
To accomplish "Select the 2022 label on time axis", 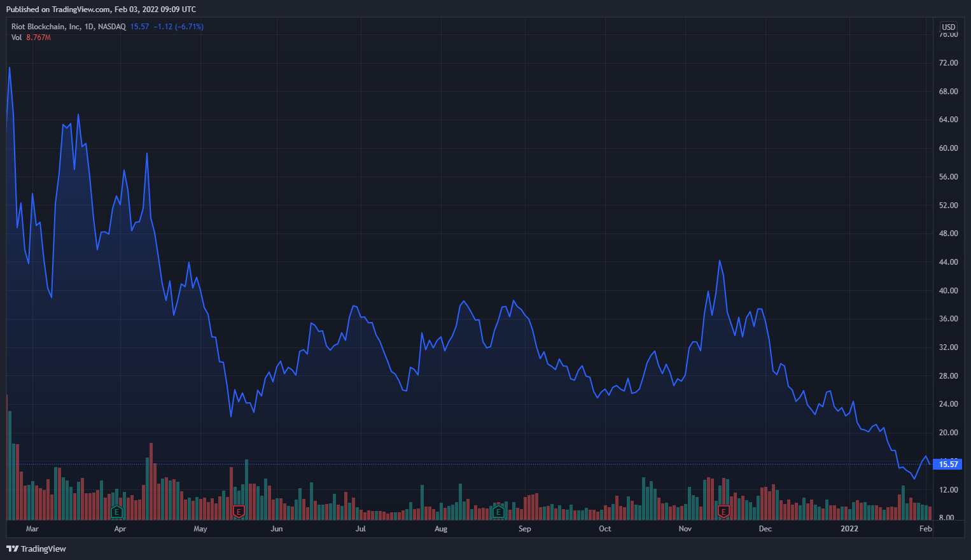I will pos(849,529).
